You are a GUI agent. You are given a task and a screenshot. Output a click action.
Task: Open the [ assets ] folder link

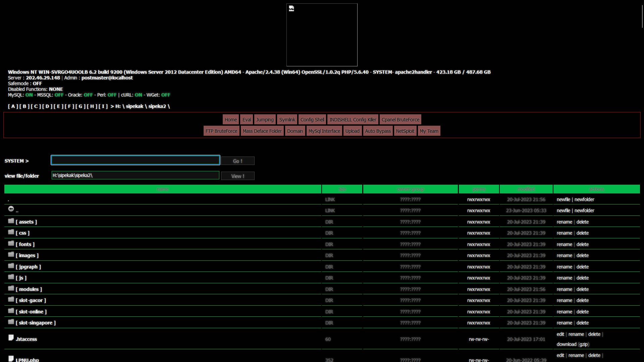coord(26,222)
